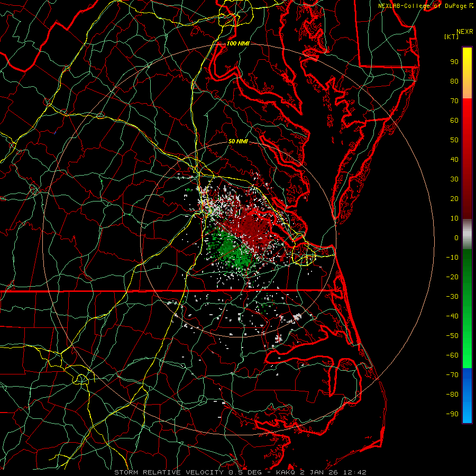Click the 90 knot scale label
Image resolution: width=476 pixels, height=476 pixels.
[454, 62]
